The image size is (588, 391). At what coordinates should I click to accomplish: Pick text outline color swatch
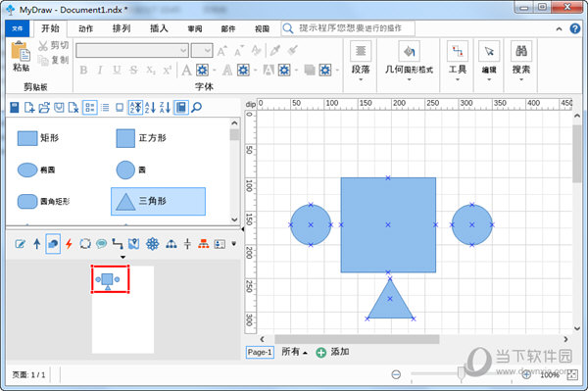[243, 71]
